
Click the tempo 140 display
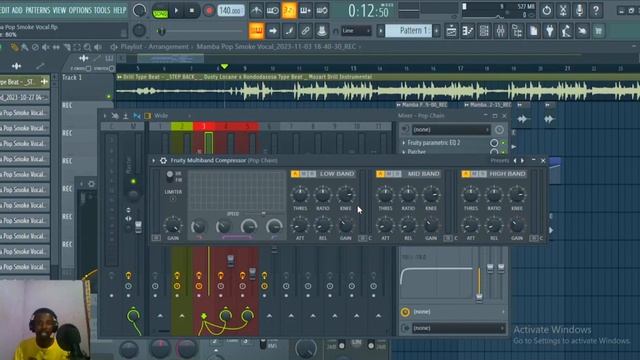coord(231,11)
